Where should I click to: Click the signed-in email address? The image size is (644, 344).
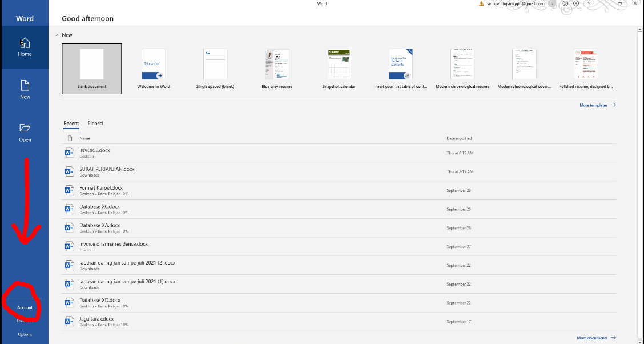[x=516, y=3]
